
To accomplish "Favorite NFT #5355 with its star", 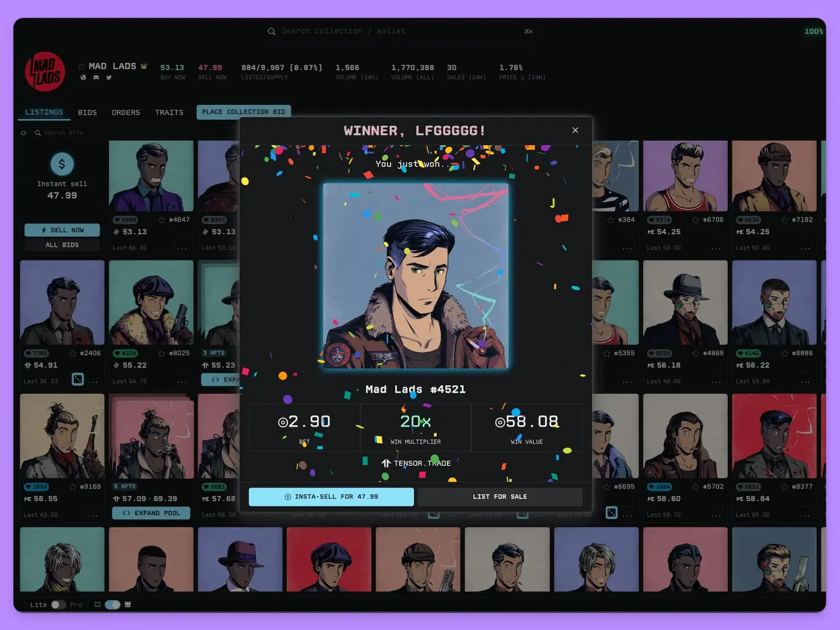I will click(x=607, y=353).
